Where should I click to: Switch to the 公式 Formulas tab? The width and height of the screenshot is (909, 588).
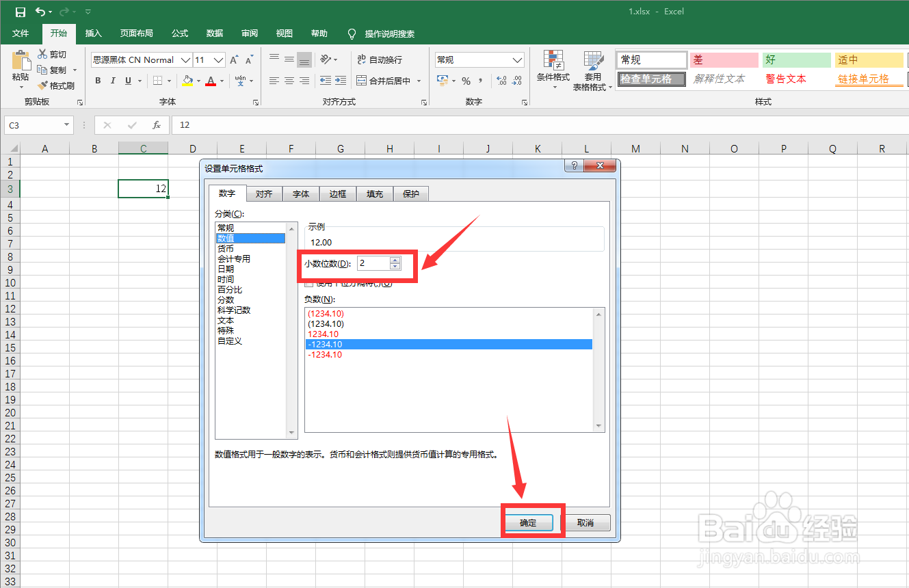pos(180,34)
